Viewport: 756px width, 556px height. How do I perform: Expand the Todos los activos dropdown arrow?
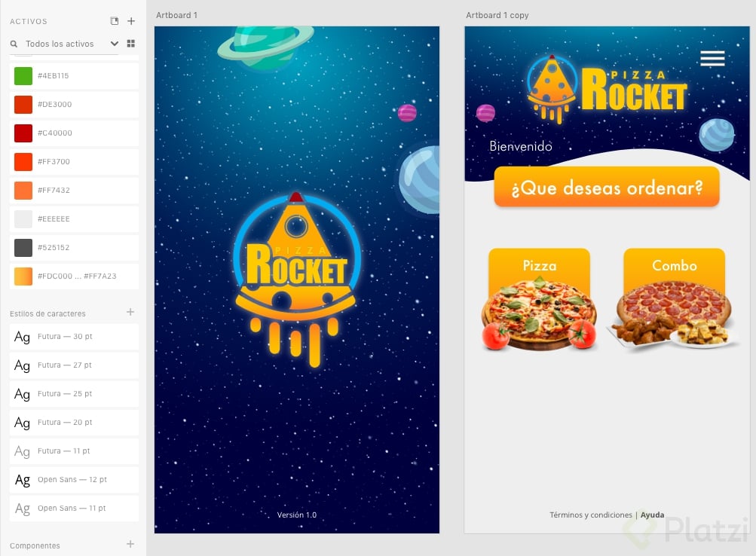(x=115, y=44)
